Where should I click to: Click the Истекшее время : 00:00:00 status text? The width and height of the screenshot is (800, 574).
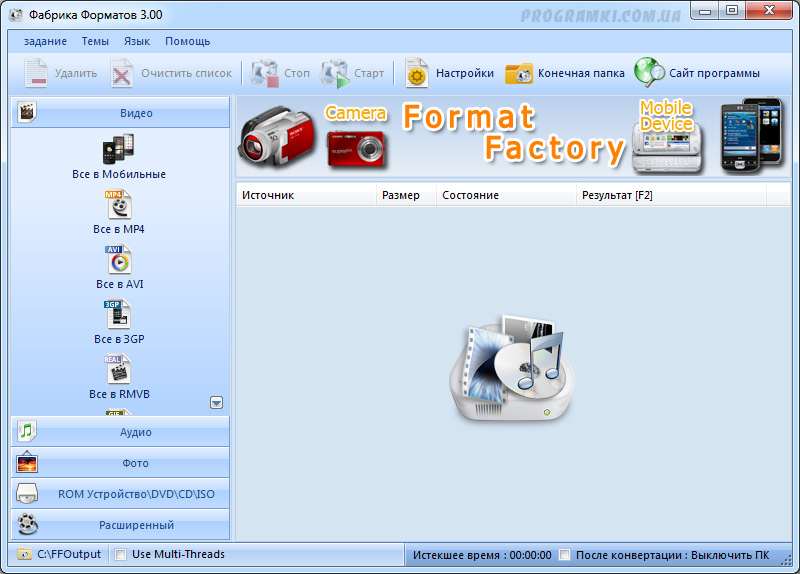pos(482,555)
